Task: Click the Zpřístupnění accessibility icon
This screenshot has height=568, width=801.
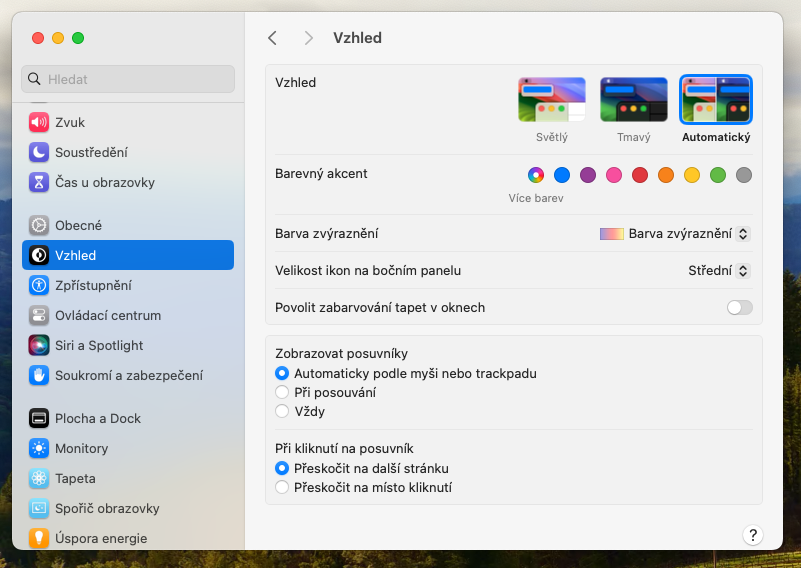Action: 39,286
